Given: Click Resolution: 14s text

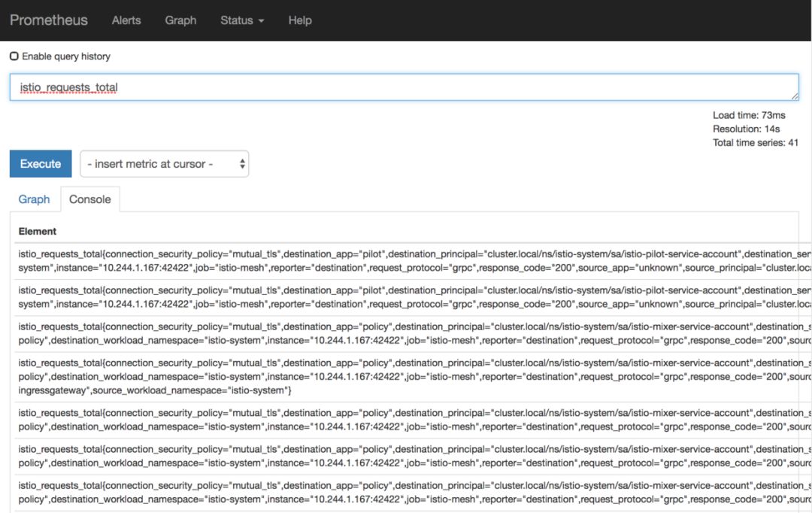Looking at the screenshot, I should tap(747, 129).
